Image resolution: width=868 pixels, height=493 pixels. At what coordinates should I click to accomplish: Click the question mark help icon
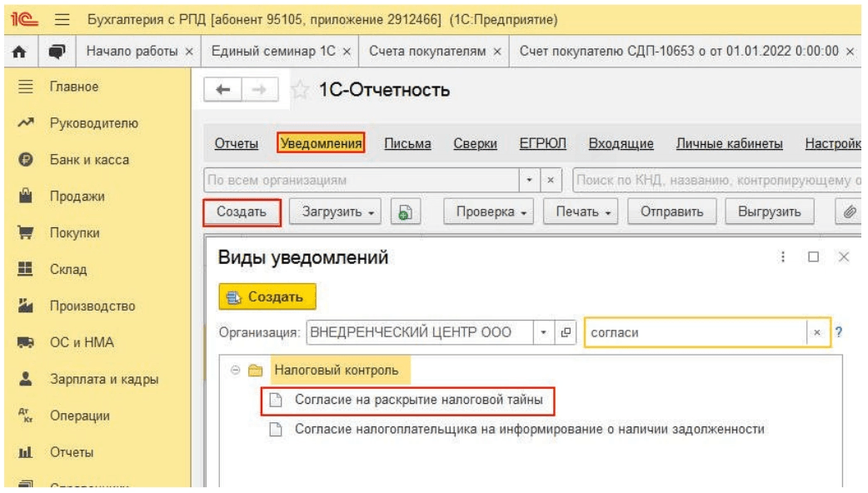coord(839,332)
